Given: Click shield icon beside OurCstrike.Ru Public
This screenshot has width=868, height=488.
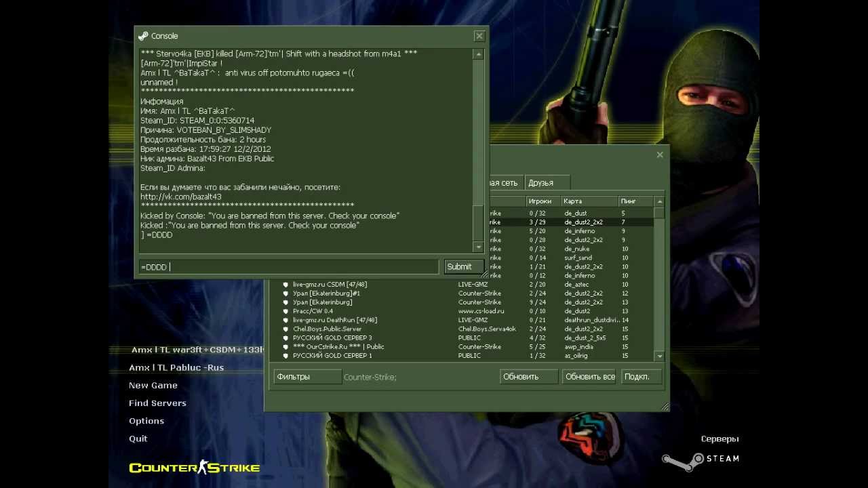Looking at the screenshot, I should (285, 346).
